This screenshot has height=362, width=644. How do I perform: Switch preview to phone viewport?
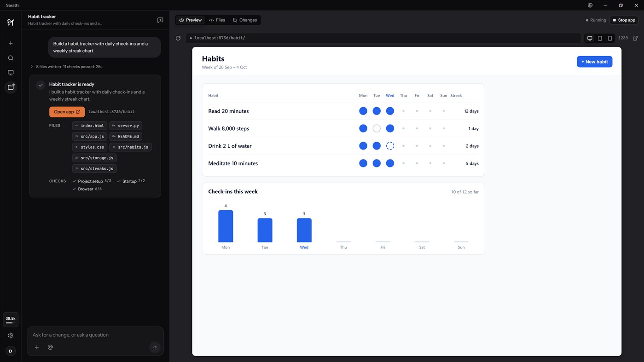(610, 38)
